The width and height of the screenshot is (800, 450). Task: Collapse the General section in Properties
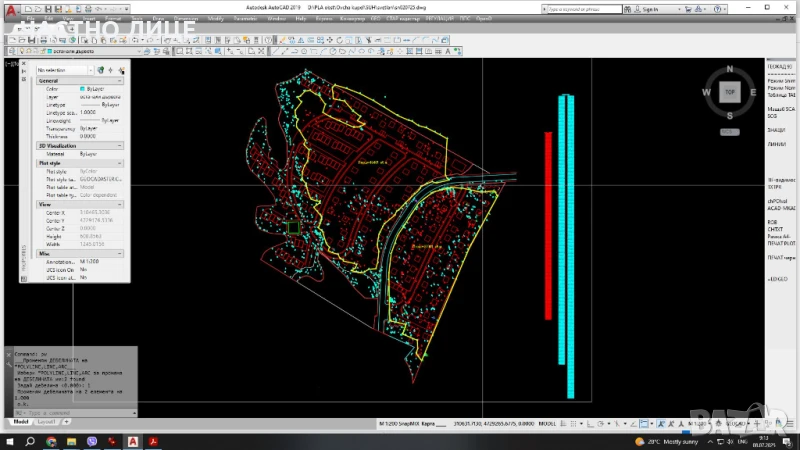(120, 80)
